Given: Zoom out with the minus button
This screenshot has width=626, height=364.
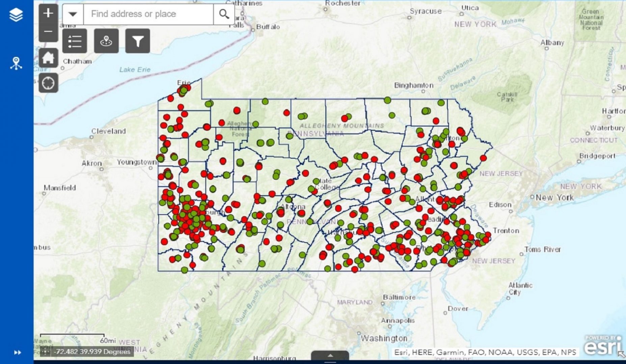Looking at the screenshot, I should point(48,30).
